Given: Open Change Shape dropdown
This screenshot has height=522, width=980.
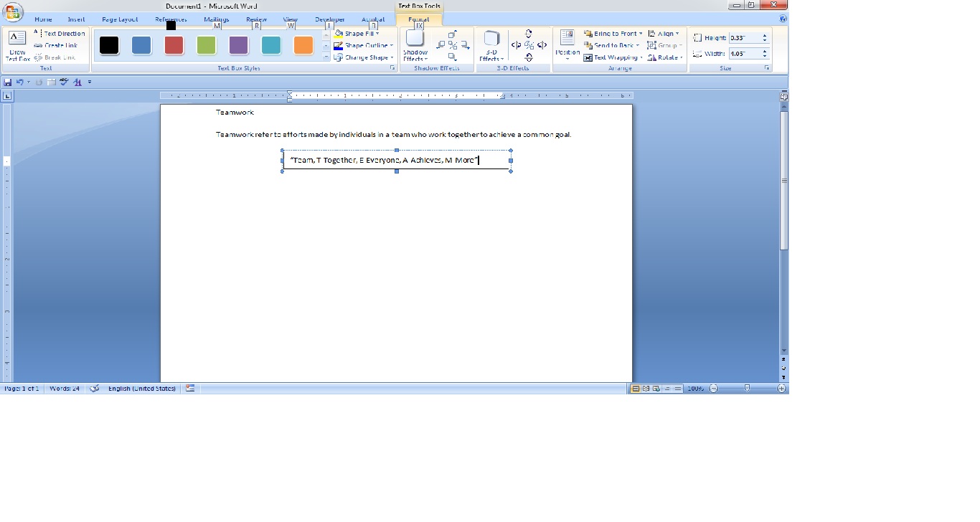Looking at the screenshot, I should coord(364,57).
